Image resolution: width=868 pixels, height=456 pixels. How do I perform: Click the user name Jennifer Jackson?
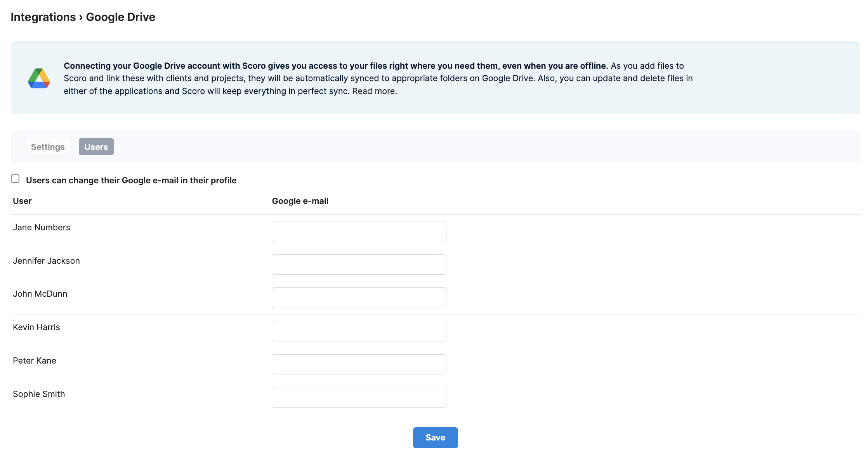point(46,261)
